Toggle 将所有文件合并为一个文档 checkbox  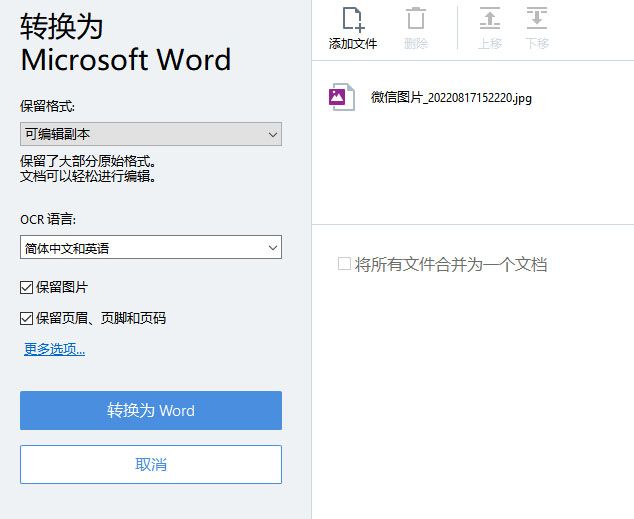pyautogui.click(x=344, y=264)
